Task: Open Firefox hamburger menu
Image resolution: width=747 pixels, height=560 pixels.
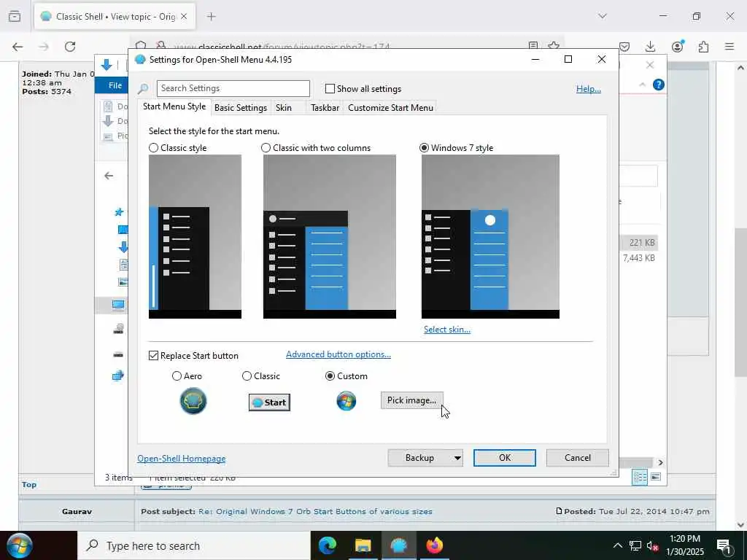Action: 729,47
